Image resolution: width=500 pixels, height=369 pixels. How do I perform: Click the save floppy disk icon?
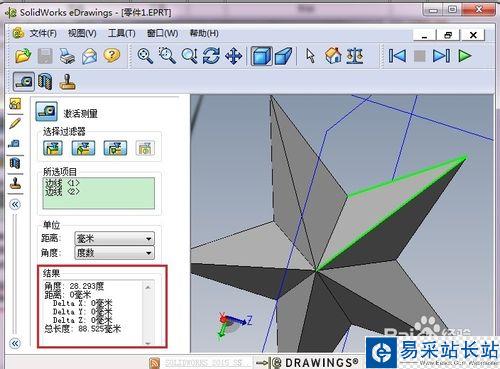click(x=45, y=56)
